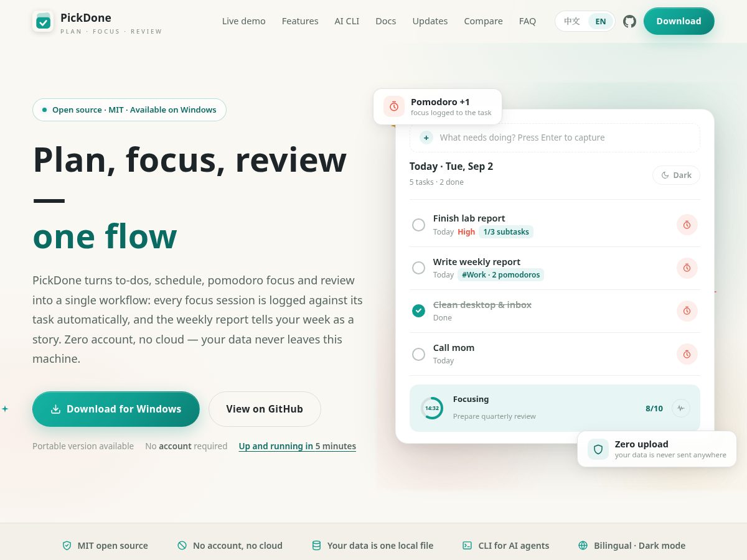Click the Open source MIT badge
The height and width of the screenshot is (560, 747).
129,110
